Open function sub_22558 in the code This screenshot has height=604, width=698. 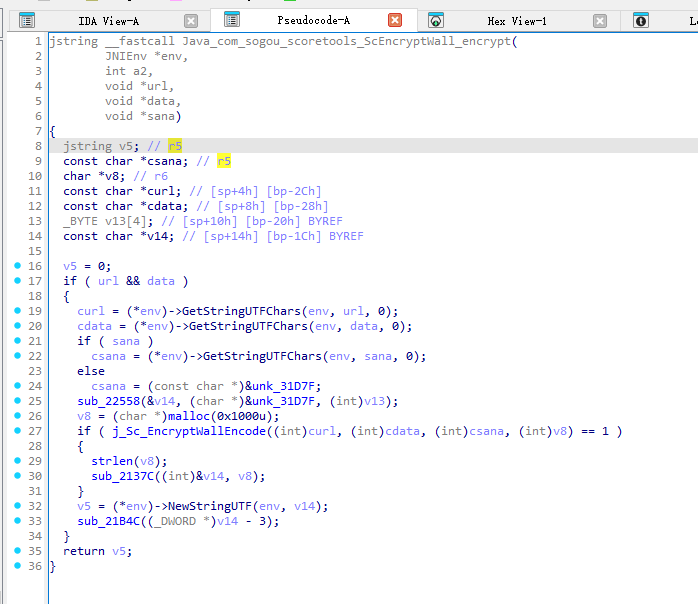(x=109, y=401)
